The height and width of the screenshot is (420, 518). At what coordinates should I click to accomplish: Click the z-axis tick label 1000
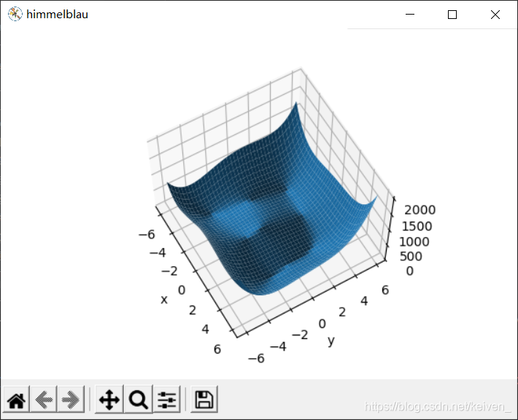point(414,242)
